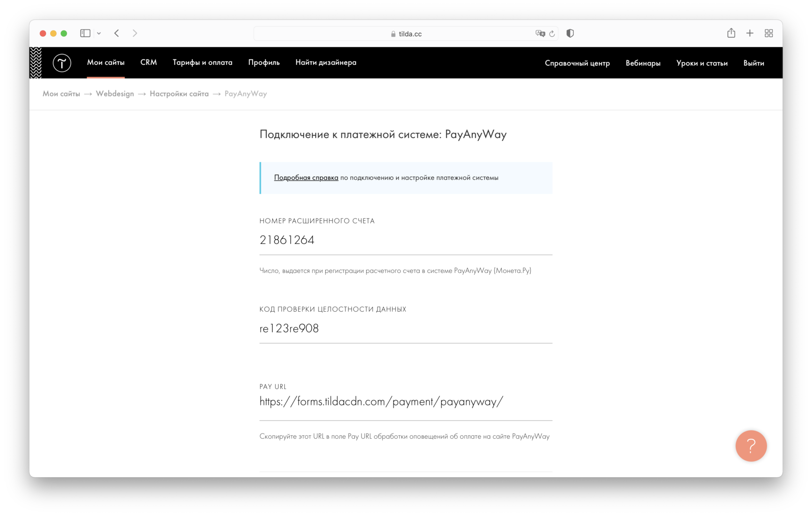Open Найти дизайнера in the top menu
The height and width of the screenshot is (516, 812).
(326, 62)
